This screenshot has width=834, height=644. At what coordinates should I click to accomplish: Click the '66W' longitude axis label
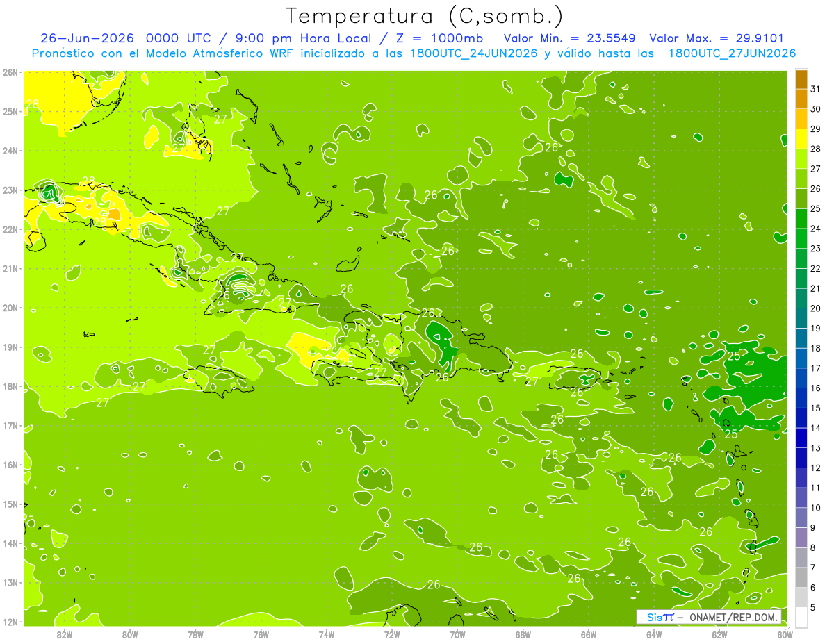point(589,634)
